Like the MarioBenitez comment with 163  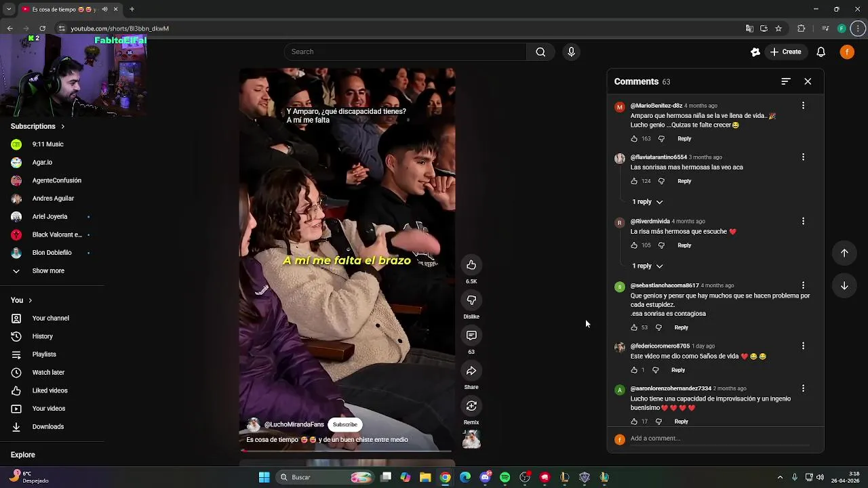tap(634, 139)
